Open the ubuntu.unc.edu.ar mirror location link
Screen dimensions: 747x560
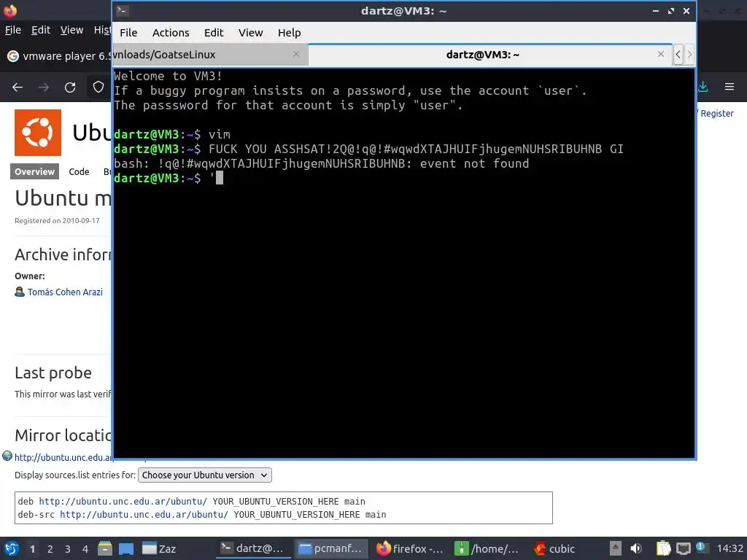[63, 457]
